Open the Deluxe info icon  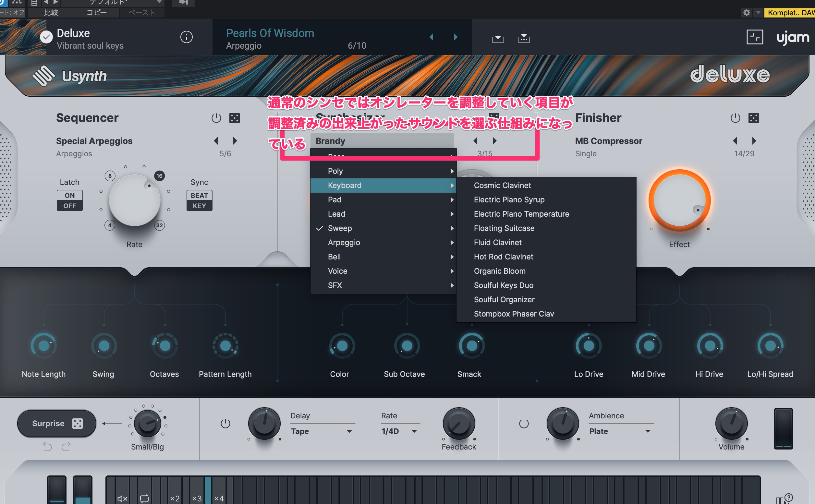pyautogui.click(x=187, y=37)
